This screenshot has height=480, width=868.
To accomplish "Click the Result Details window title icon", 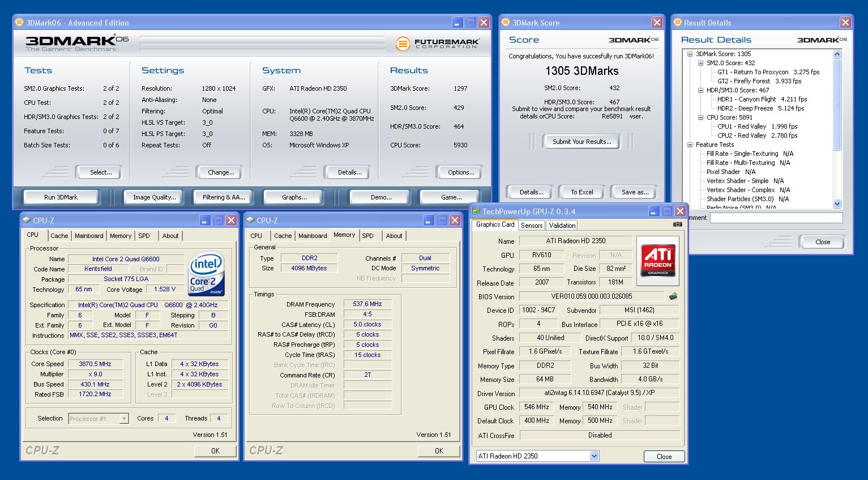I will (677, 22).
